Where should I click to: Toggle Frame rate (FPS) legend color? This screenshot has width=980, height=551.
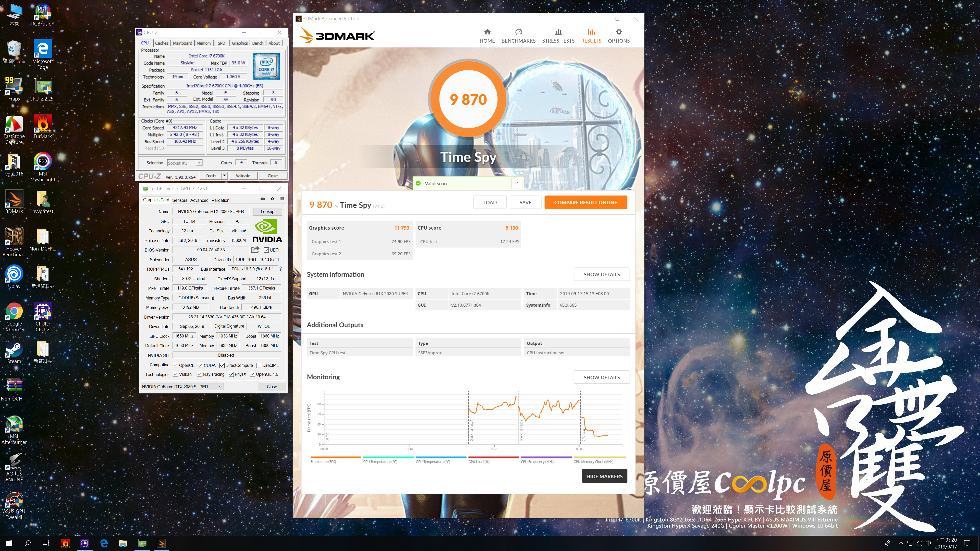[336, 457]
